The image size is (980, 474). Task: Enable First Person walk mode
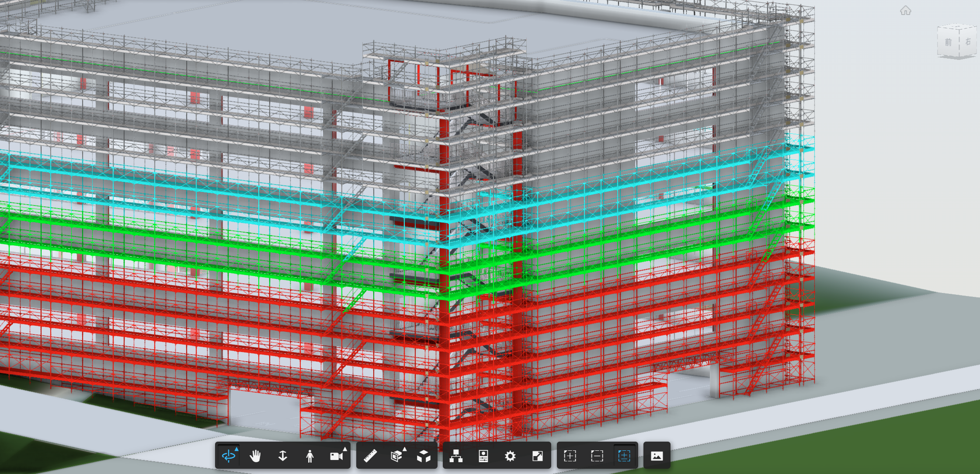pyautogui.click(x=310, y=456)
